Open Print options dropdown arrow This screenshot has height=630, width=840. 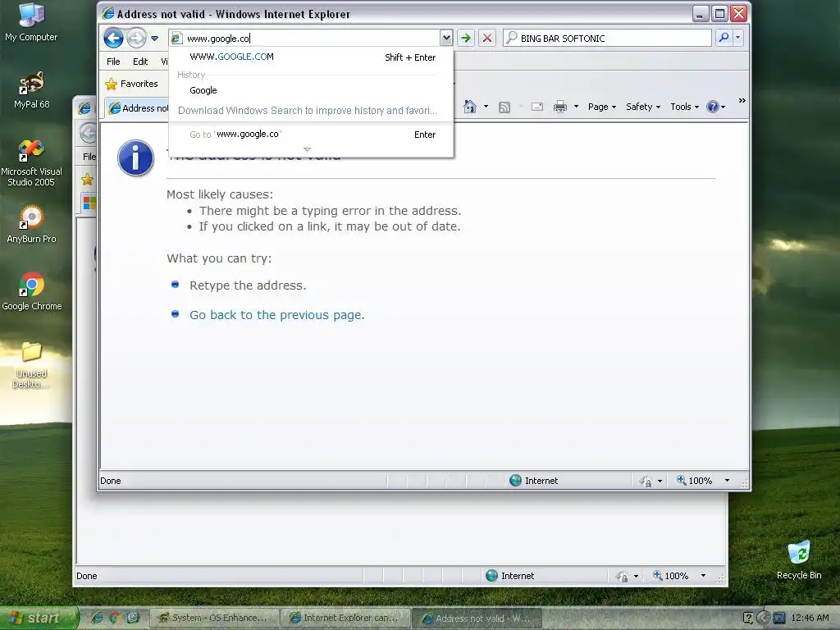576,107
